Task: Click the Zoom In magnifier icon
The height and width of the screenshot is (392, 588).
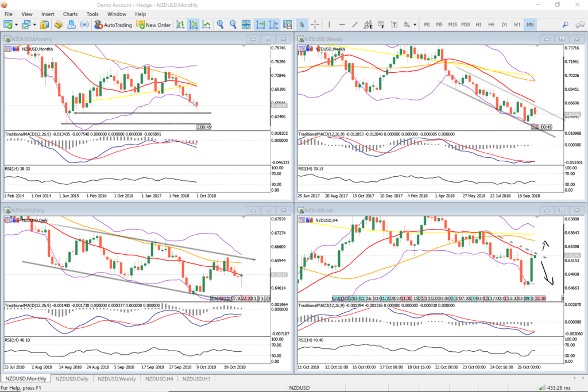Action: click(220, 25)
